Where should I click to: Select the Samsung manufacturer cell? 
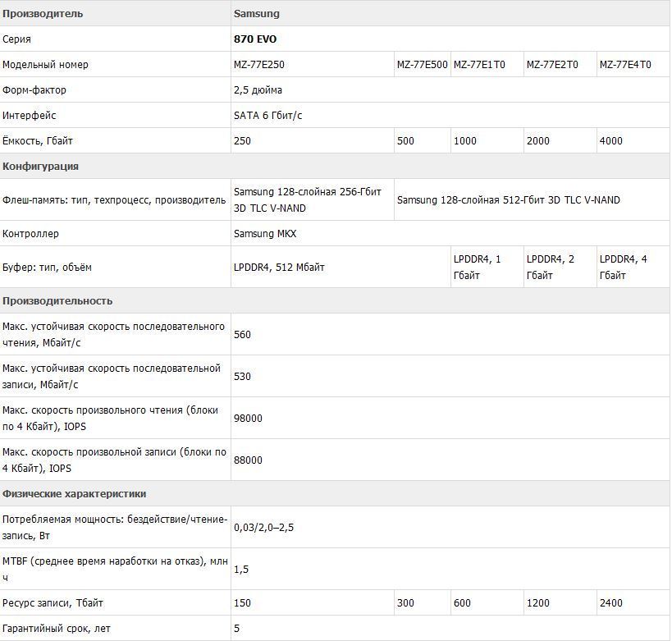(257, 14)
